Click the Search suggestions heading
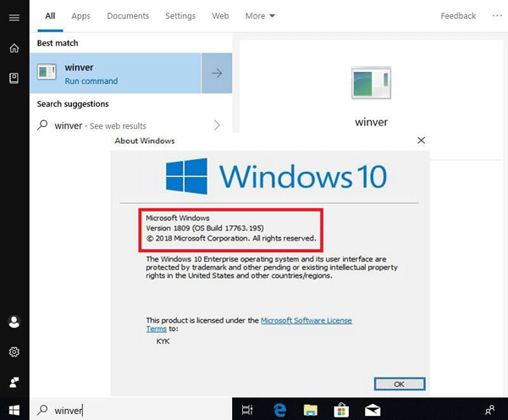 (73, 104)
